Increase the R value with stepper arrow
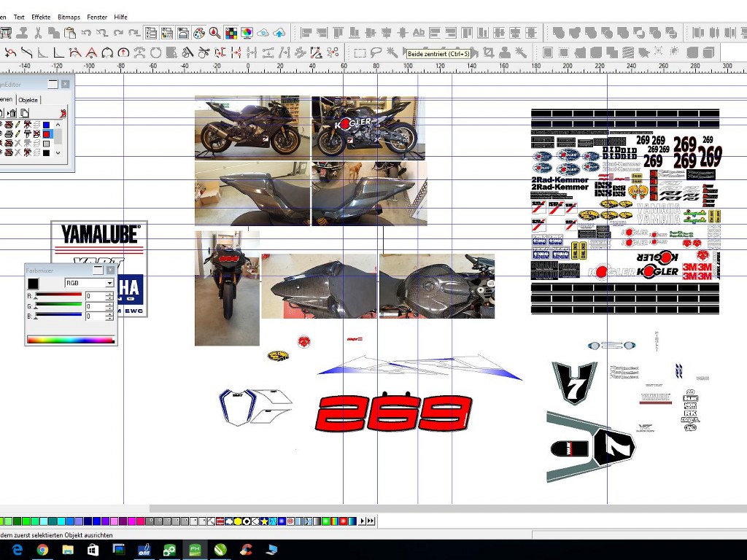Image resolution: width=747 pixels, height=560 pixels. (109, 293)
